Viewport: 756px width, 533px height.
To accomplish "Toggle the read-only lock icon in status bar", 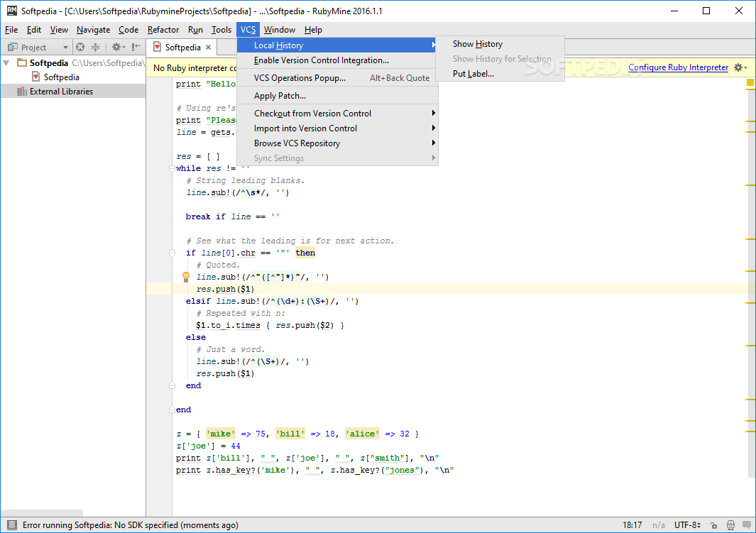I will click(x=714, y=525).
